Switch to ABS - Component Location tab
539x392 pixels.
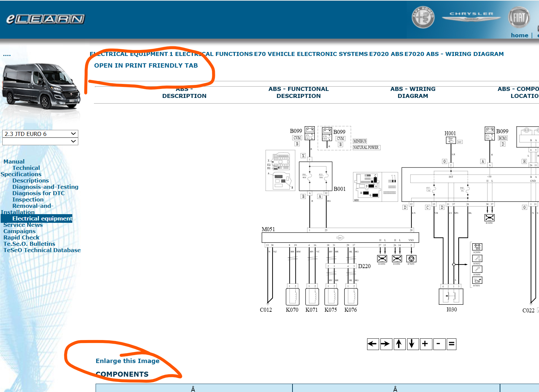(518, 93)
